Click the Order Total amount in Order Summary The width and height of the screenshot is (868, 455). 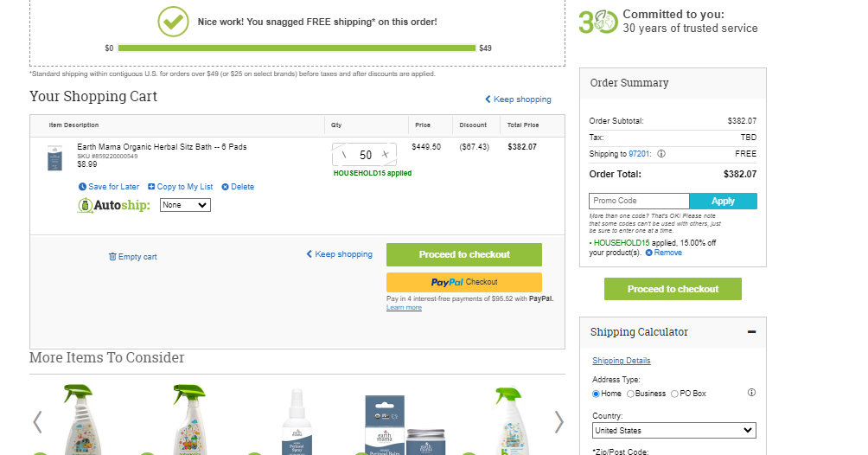739,174
